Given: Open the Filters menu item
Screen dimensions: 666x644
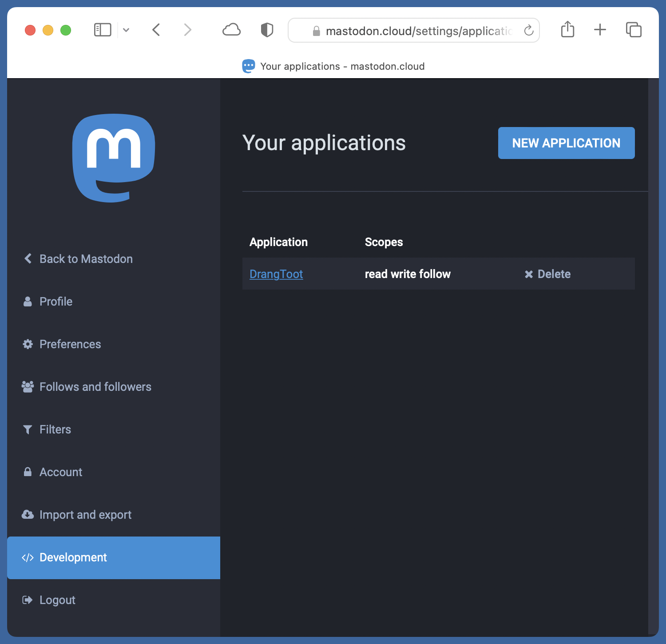Looking at the screenshot, I should pyautogui.click(x=114, y=429).
